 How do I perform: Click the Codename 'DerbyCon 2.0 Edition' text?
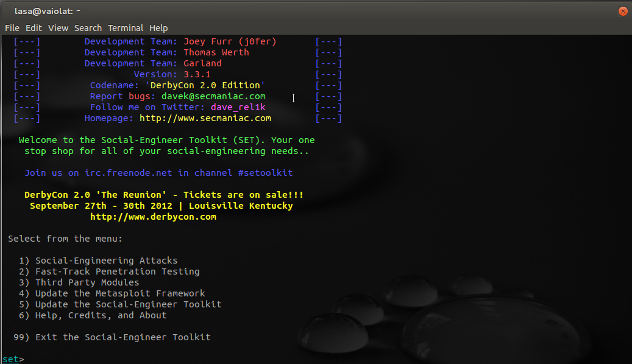click(177, 85)
